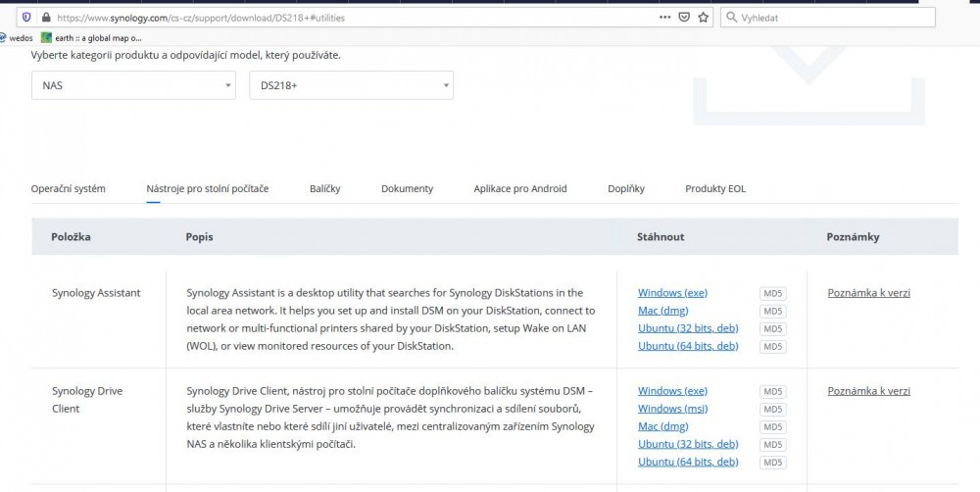
Task: Open the wedos bookmark
Action: [17, 37]
